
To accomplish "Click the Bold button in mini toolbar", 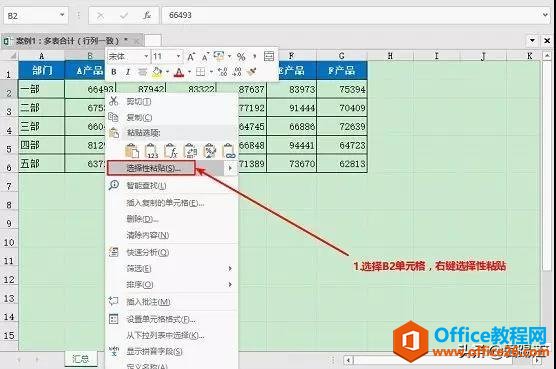I will pos(114,72).
